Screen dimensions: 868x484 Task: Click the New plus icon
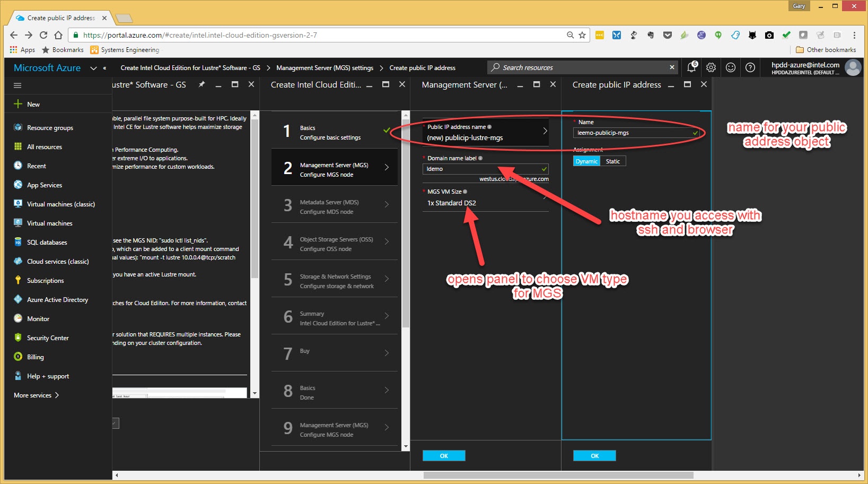point(18,104)
